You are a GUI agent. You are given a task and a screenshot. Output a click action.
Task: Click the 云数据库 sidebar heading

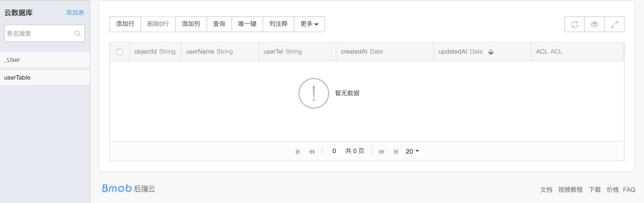[x=18, y=13]
